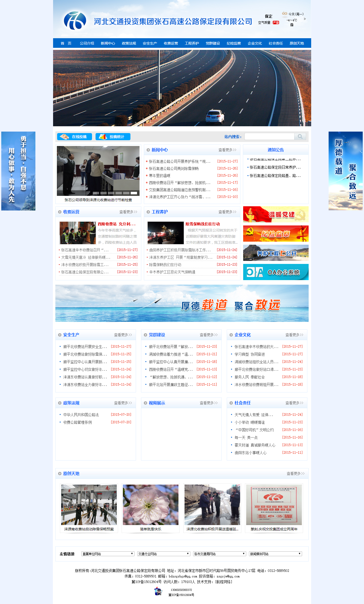The width and height of the screenshot is (364, 604).
Task: Select the last slideshow indicator on news photo
Action: tap(134, 193)
